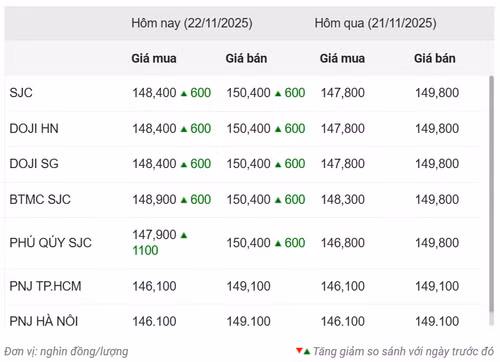Click the up arrow beside BTMC SJC buy price
The width and height of the screenshot is (500, 362).
pyautogui.click(x=184, y=200)
